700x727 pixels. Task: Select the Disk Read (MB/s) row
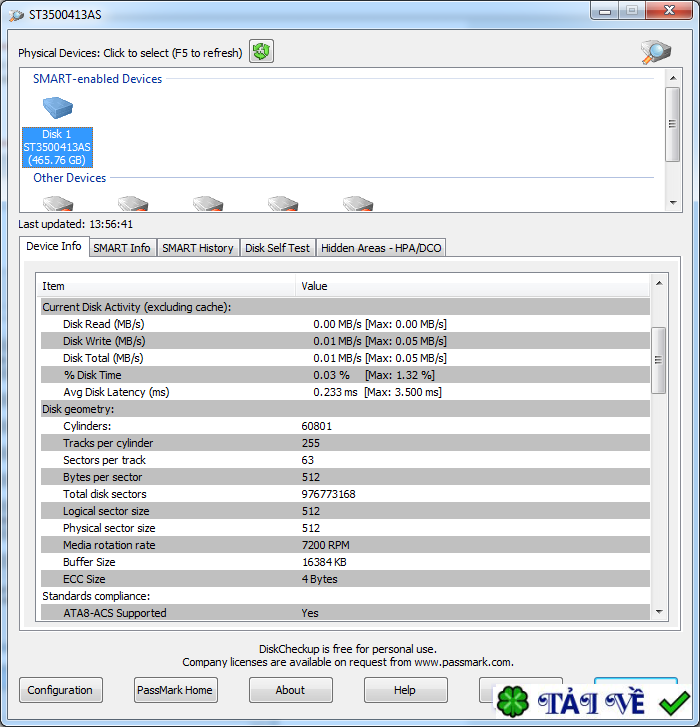pos(345,324)
